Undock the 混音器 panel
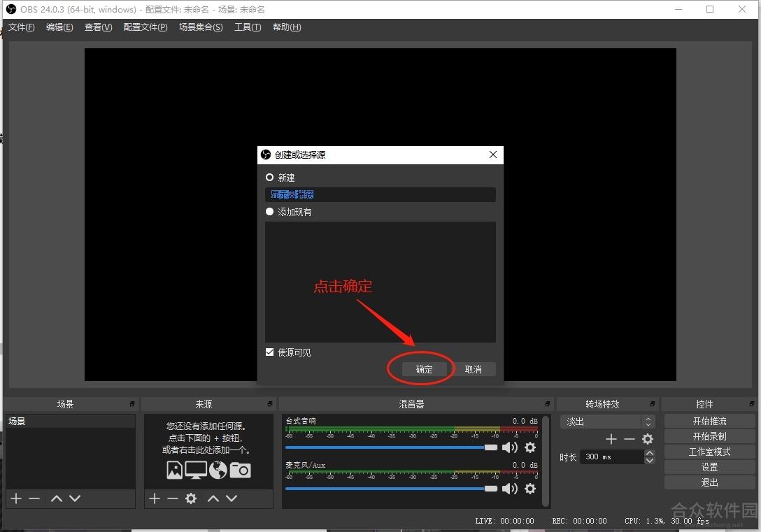This screenshot has width=761, height=532. point(547,404)
